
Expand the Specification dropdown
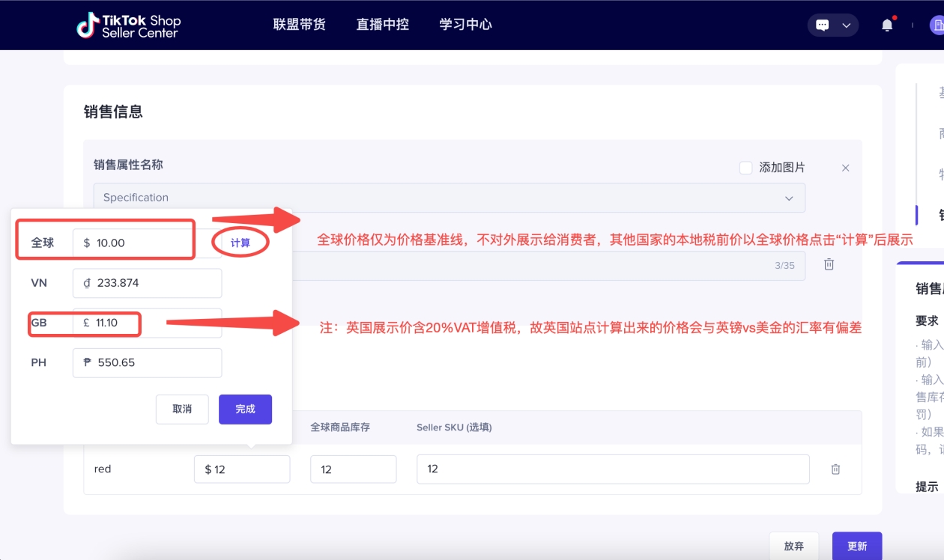tap(789, 198)
